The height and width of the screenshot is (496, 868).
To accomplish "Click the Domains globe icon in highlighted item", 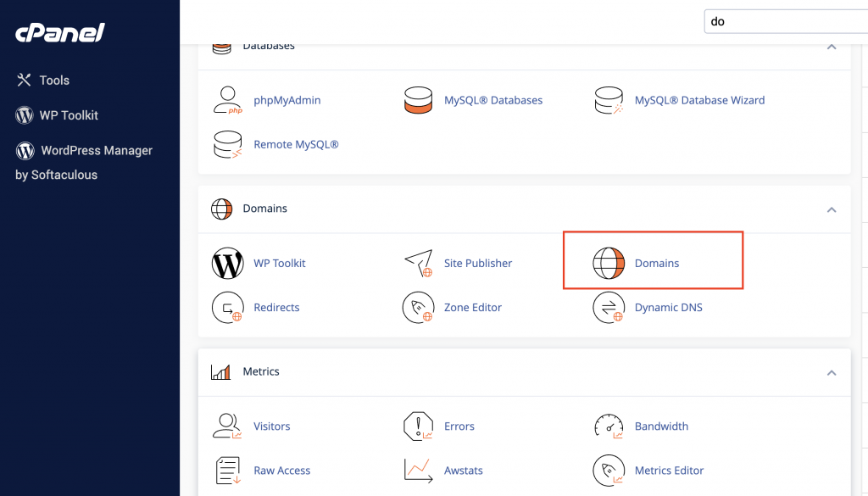I will (x=609, y=263).
